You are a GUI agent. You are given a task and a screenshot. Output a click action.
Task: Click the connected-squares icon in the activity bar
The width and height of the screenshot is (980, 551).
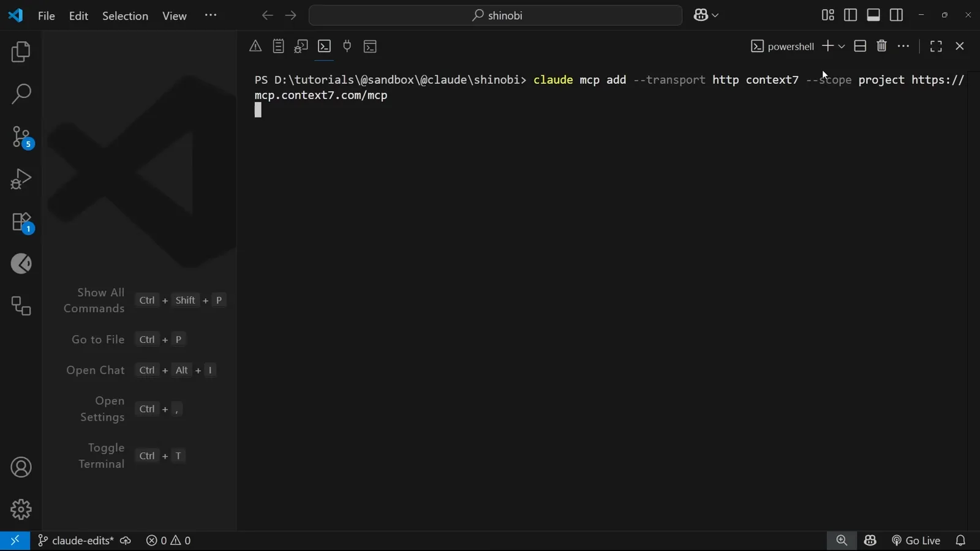point(21,306)
